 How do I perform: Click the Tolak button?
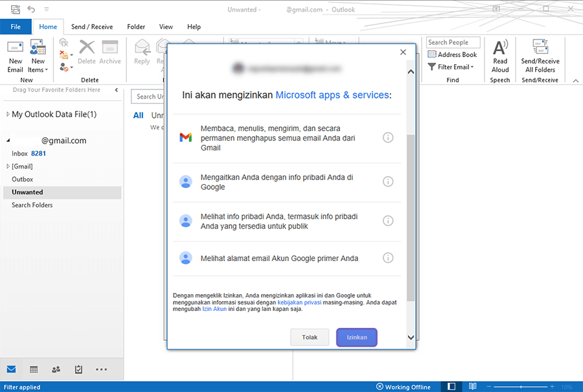(x=310, y=338)
